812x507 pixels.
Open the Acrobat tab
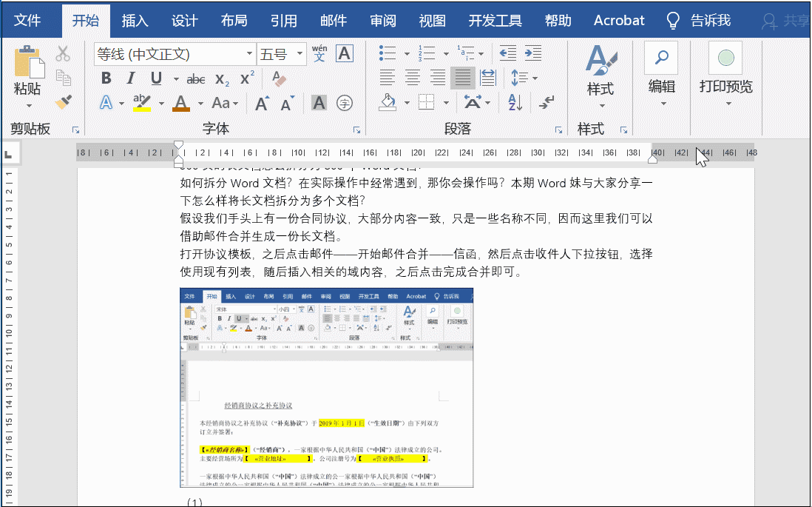coord(619,20)
